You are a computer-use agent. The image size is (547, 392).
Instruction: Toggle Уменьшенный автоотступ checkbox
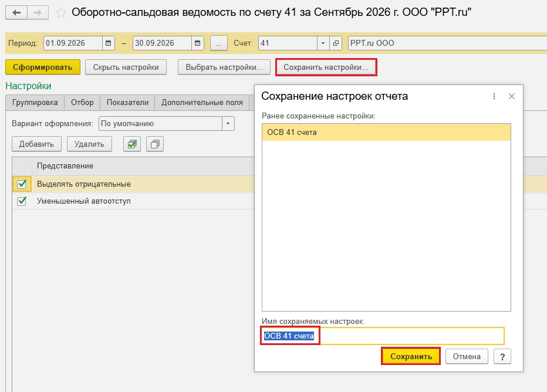tap(22, 201)
